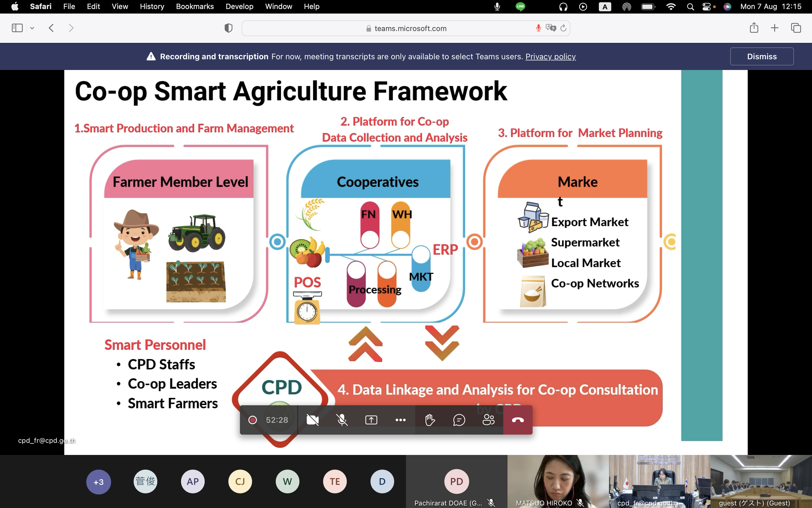
Task: Toggle the Safari sidebar
Action: (x=17, y=28)
